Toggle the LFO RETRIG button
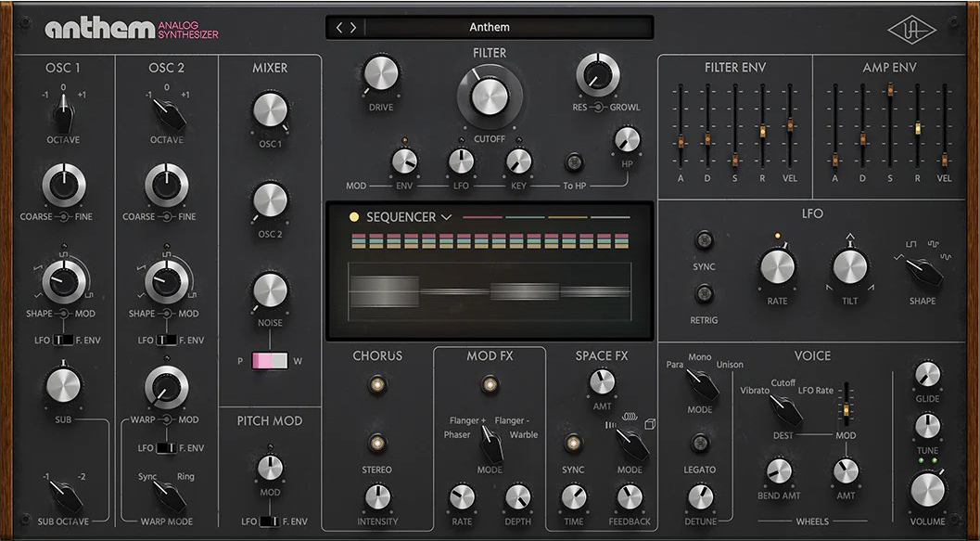980x541 pixels. tap(705, 293)
